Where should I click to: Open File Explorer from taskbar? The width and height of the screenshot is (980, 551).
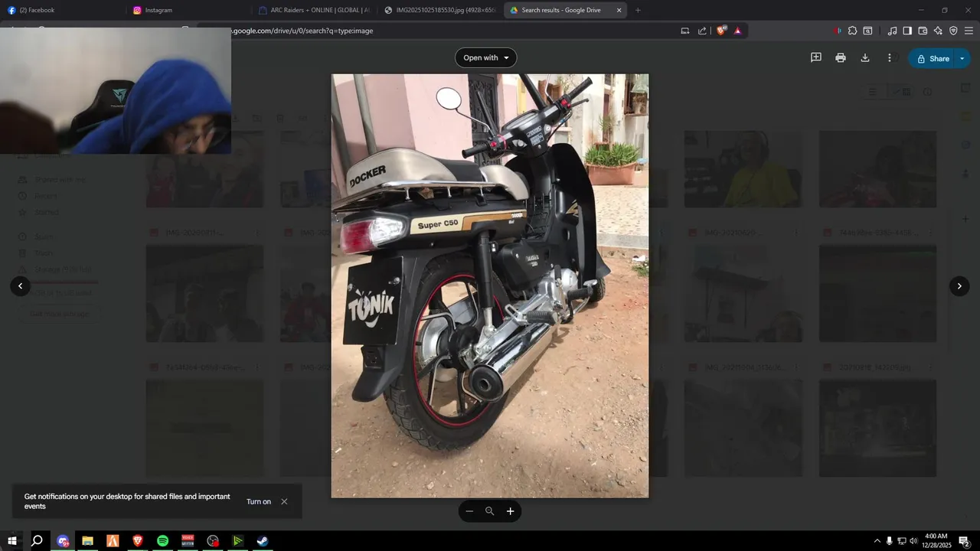click(87, 541)
